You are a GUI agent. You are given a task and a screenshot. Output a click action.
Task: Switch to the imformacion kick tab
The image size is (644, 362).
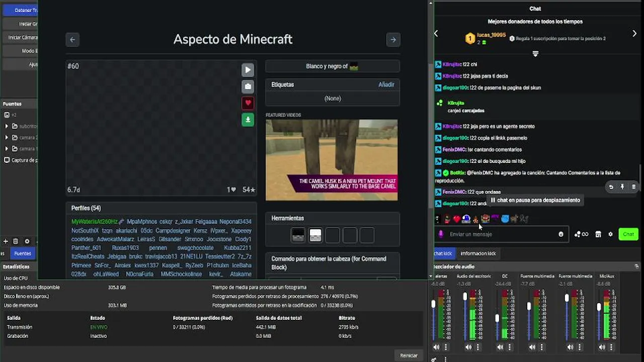(x=478, y=253)
